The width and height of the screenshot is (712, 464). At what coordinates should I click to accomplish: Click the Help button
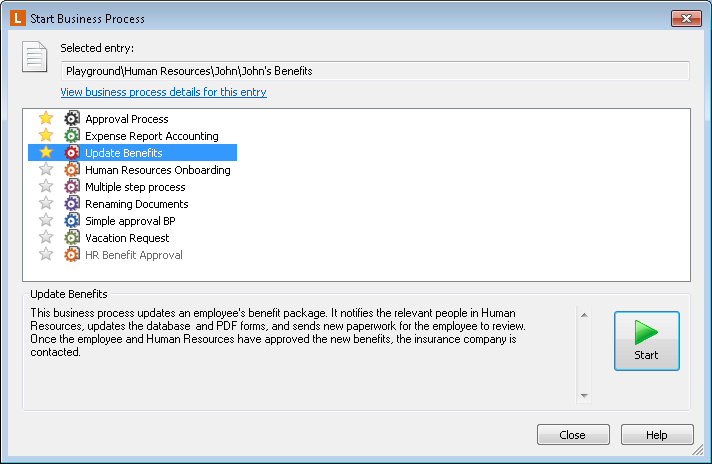coord(657,435)
